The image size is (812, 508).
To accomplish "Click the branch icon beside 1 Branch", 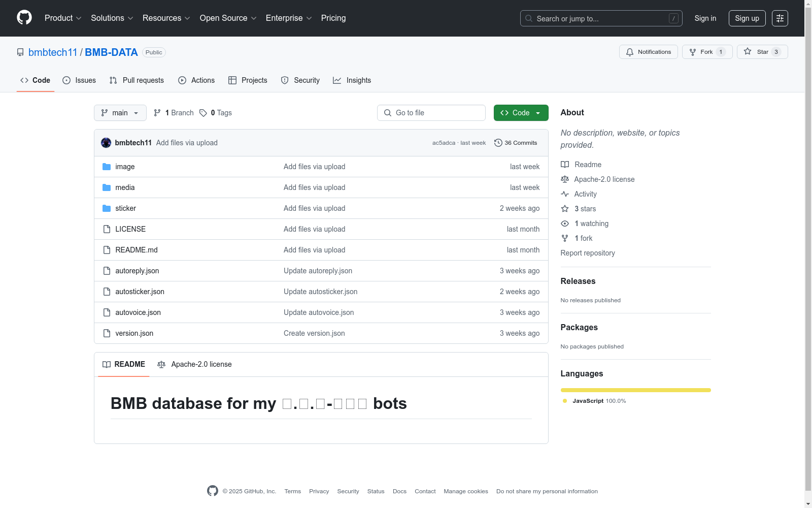I will pyautogui.click(x=157, y=113).
